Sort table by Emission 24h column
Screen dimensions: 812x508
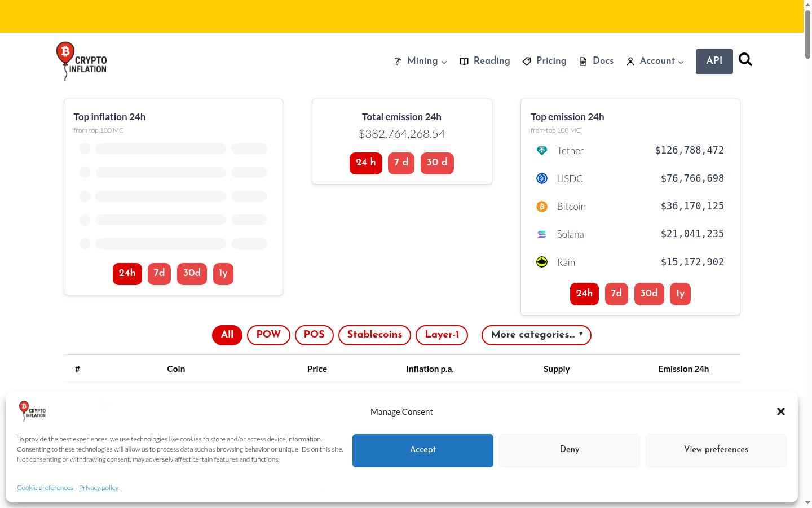tap(683, 369)
